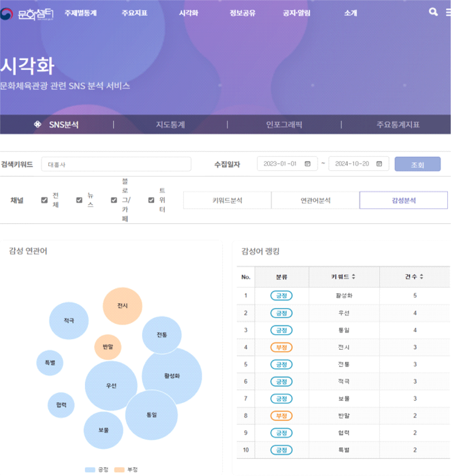Open the hamburger menu icon
Viewport: 451px width, 476px height.
click(448, 12)
